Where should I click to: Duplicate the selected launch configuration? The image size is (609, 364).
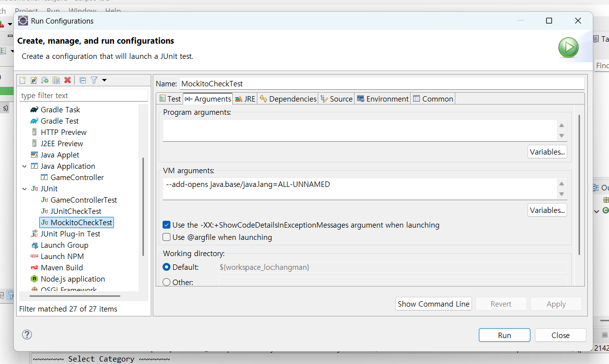56,80
